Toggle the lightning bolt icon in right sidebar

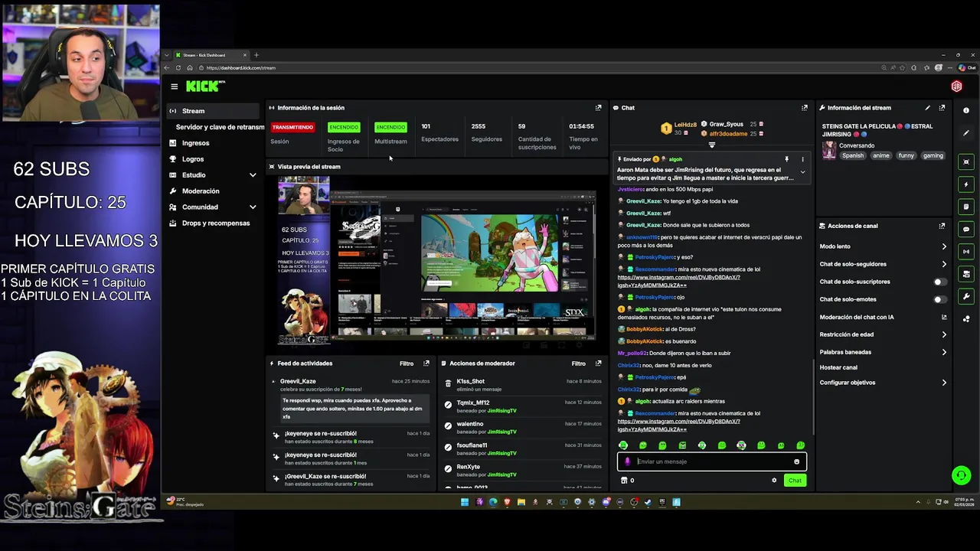pyautogui.click(x=966, y=184)
